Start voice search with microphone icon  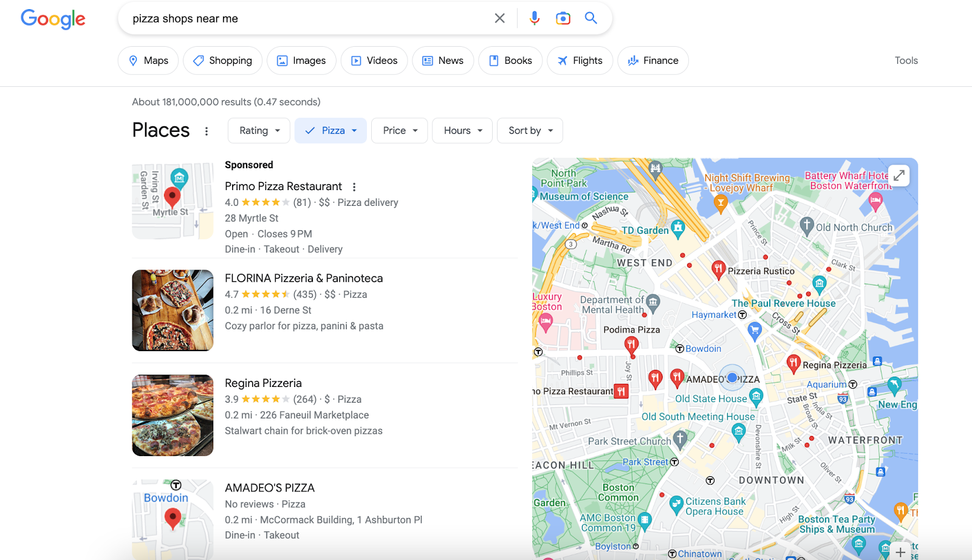click(534, 18)
